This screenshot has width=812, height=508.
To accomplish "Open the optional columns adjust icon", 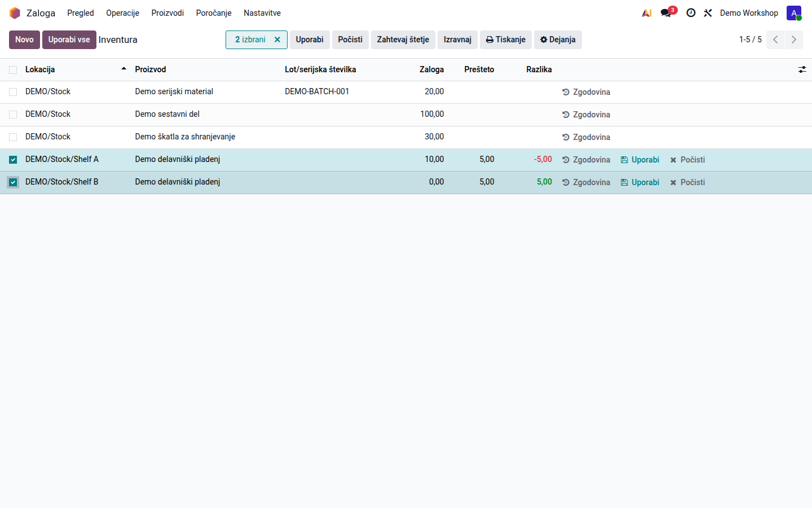I will click(x=802, y=69).
